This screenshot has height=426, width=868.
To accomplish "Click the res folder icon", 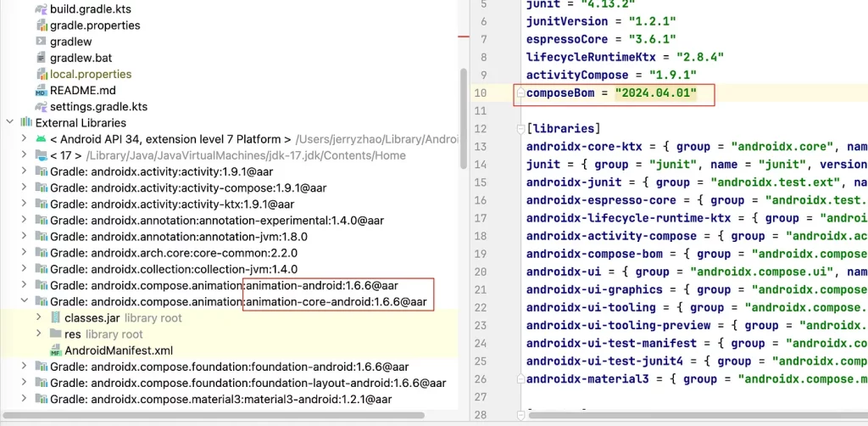I will coord(56,334).
